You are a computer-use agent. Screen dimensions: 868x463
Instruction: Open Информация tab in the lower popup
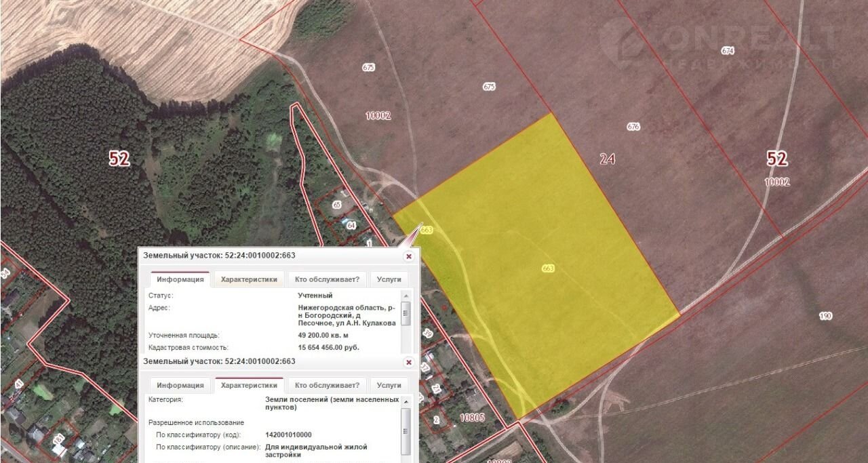coord(180,385)
